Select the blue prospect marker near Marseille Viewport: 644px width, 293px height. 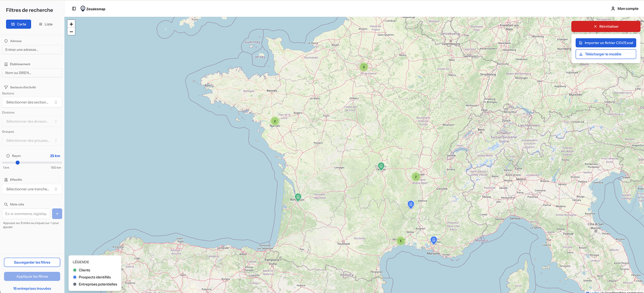coord(434,240)
